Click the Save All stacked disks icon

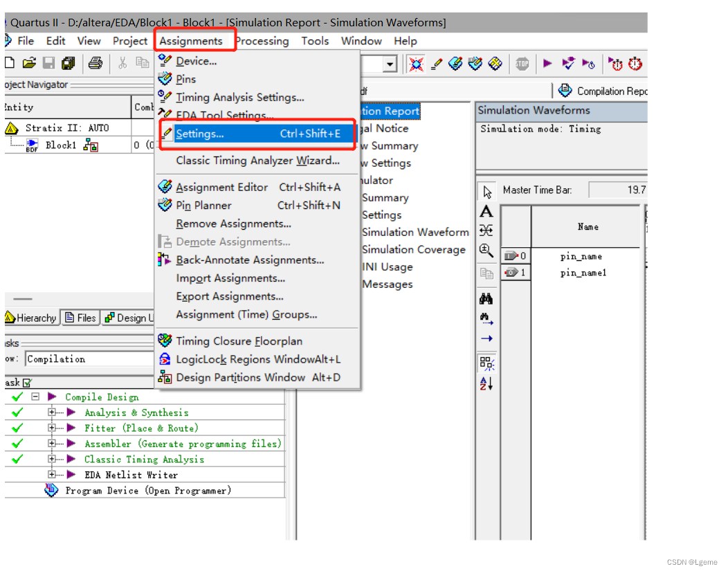(x=69, y=63)
